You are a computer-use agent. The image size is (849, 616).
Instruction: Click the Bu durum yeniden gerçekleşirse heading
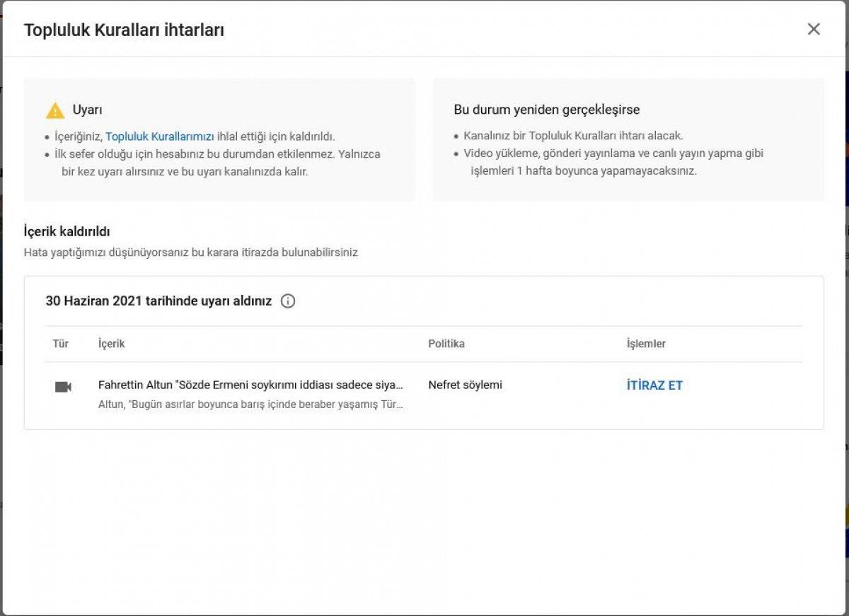click(x=547, y=110)
